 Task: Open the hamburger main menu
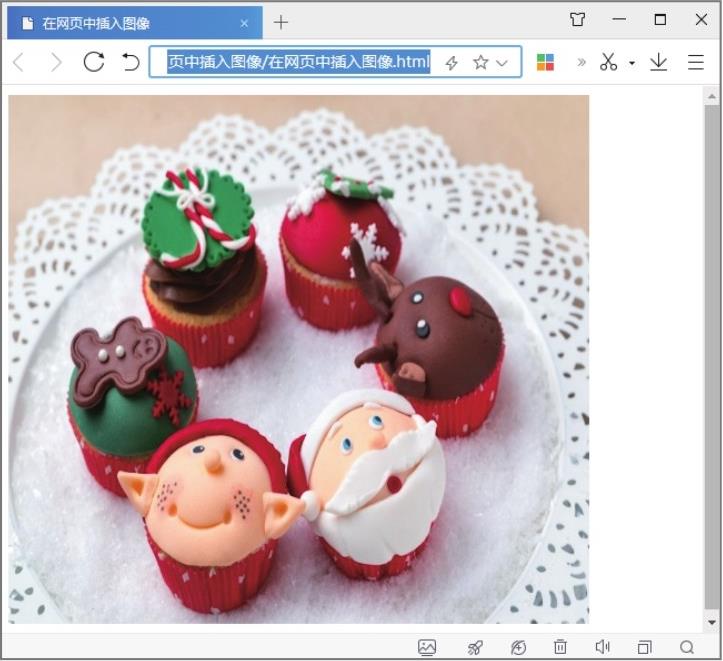[x=696, y=62]
